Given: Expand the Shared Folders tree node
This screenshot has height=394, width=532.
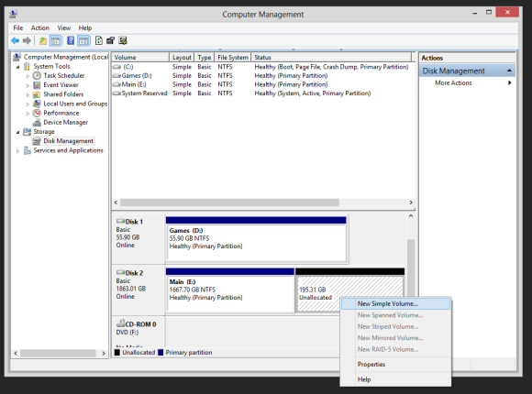Looking at the screenshot, I should (28, 95).
